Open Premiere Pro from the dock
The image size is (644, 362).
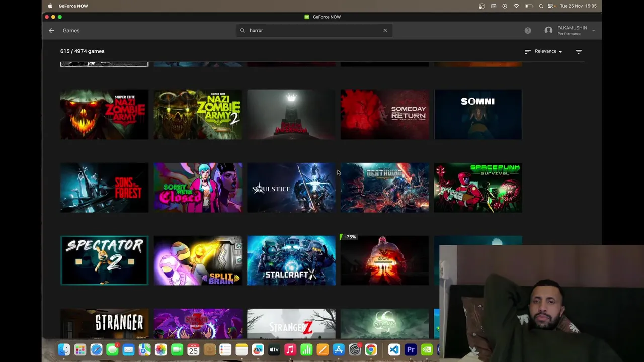click(x=411, y=350)
